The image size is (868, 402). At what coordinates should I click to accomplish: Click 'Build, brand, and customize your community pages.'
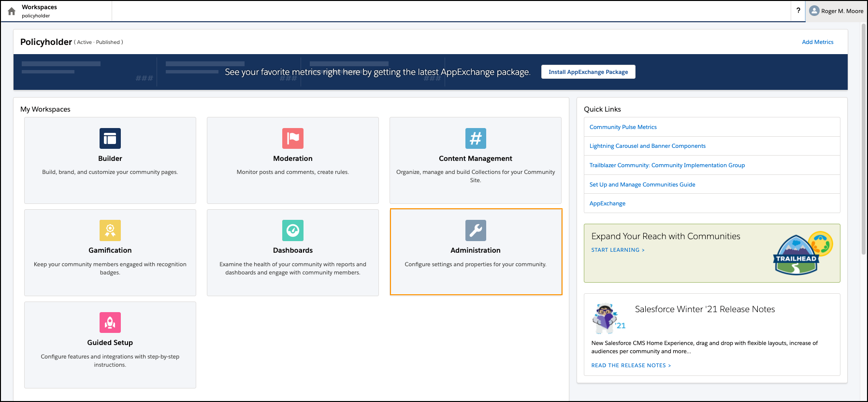pyautogui.click(x=110, y=172)
